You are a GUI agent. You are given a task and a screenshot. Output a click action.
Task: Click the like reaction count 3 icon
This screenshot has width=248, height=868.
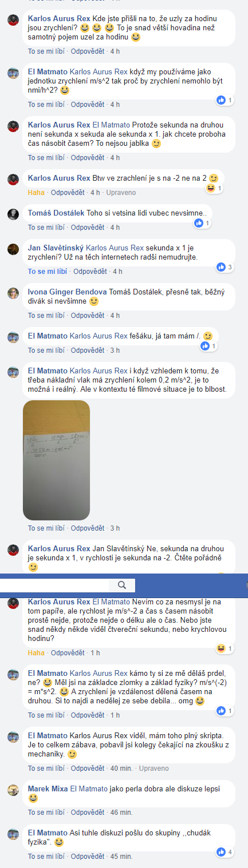(x=224, y=267)
